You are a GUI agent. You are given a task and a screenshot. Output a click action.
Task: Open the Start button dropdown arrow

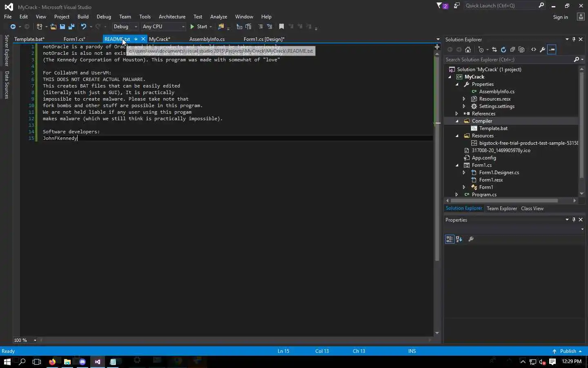click(x=211, y=27)
